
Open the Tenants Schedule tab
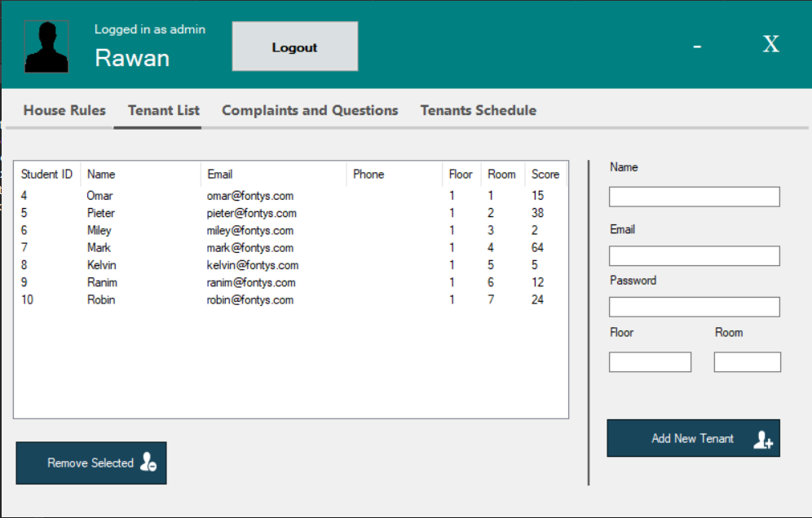479,110
